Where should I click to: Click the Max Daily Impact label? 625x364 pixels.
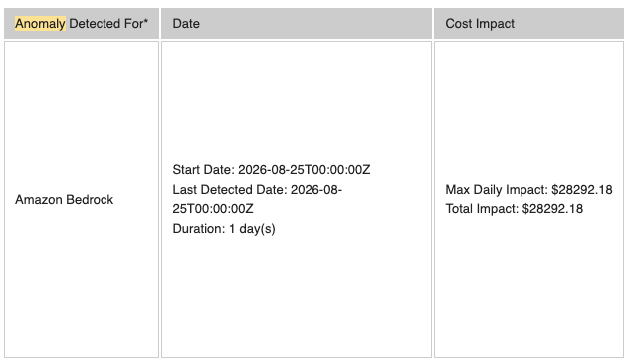point(497,190)
